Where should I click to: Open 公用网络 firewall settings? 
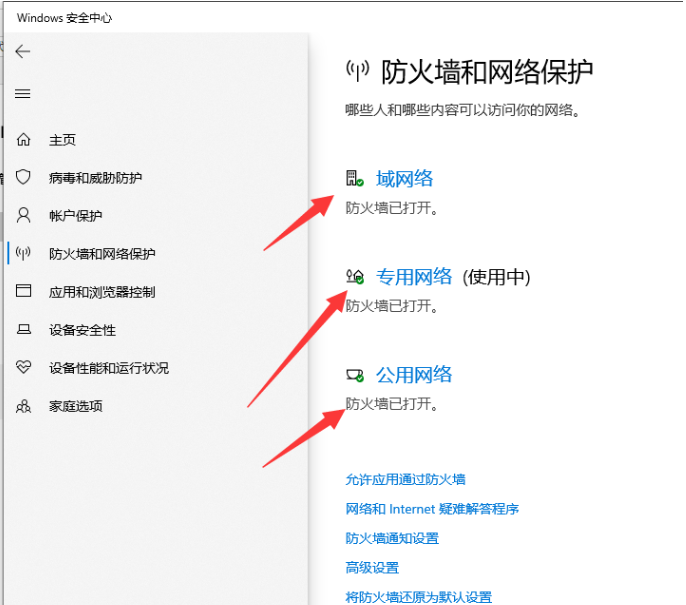[414, 375]
